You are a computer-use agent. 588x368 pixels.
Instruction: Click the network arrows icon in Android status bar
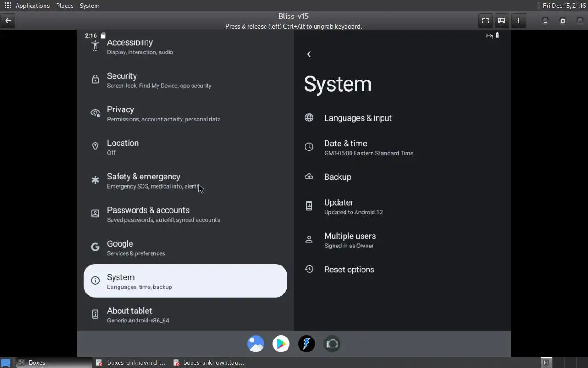(489, 35)
